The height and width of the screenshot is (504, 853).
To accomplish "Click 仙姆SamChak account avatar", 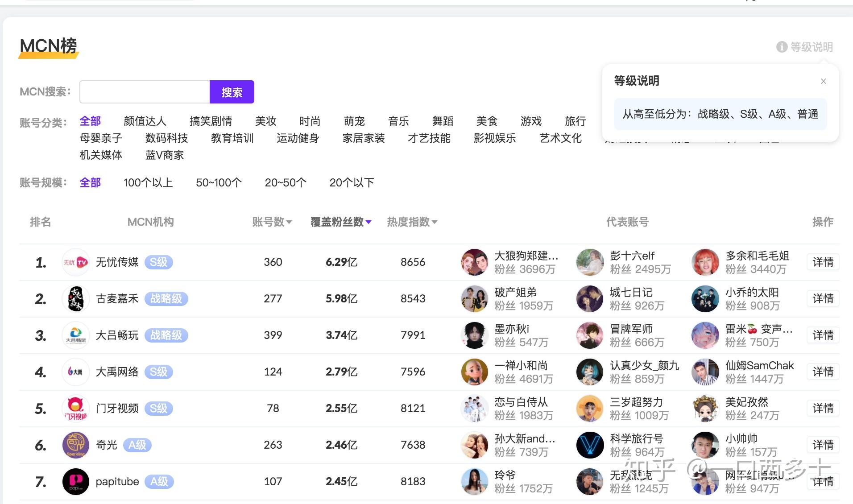I will (x=705, y=372).
